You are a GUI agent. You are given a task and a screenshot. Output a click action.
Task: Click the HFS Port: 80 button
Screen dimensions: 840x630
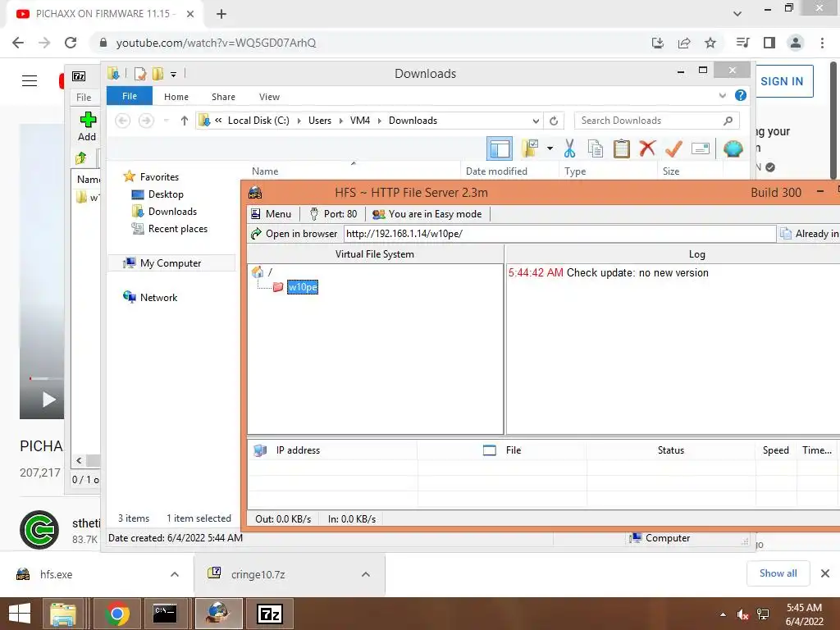[333, 214]
